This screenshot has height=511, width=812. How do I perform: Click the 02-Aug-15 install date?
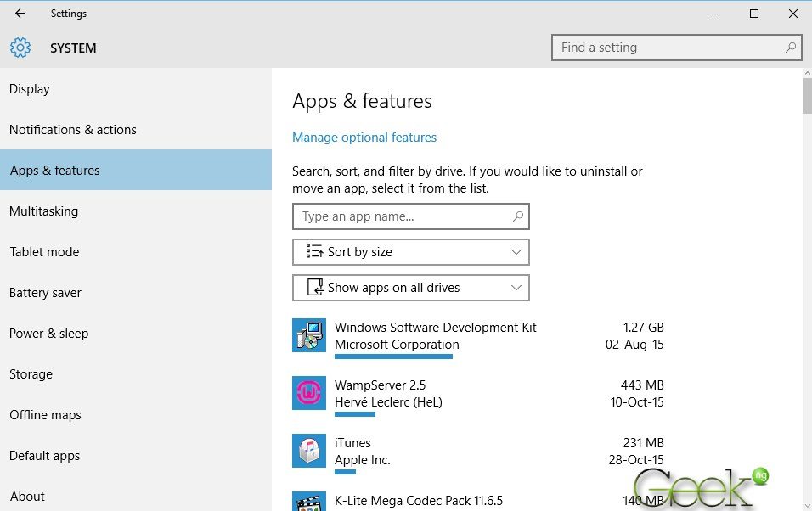click(634, 345)
